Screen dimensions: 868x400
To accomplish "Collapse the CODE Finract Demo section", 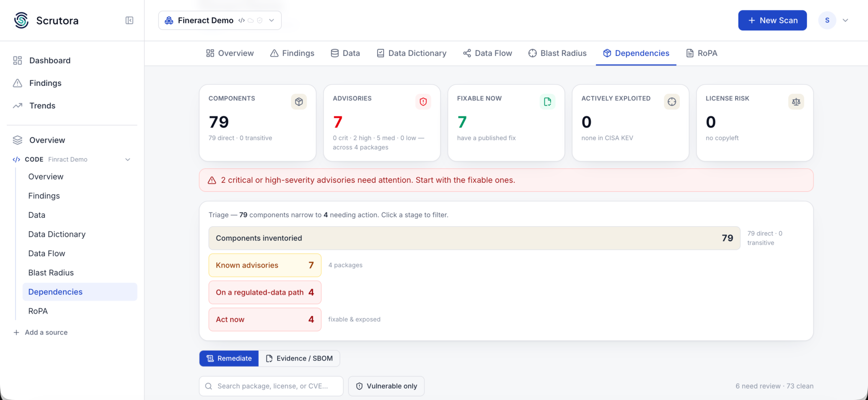I will point(128,160).
